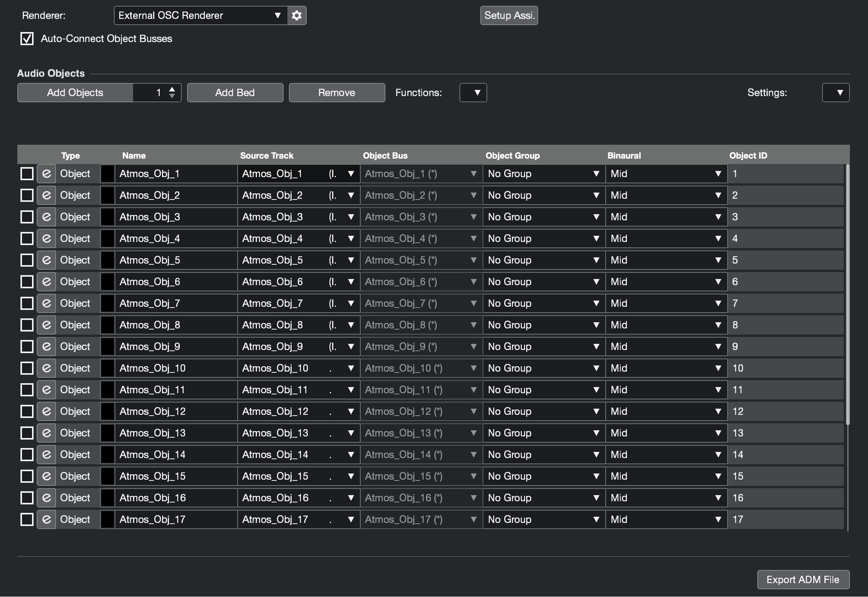This screenshot has width=868, height=597.
Task: Open the Settings menu
Action: 836,93
